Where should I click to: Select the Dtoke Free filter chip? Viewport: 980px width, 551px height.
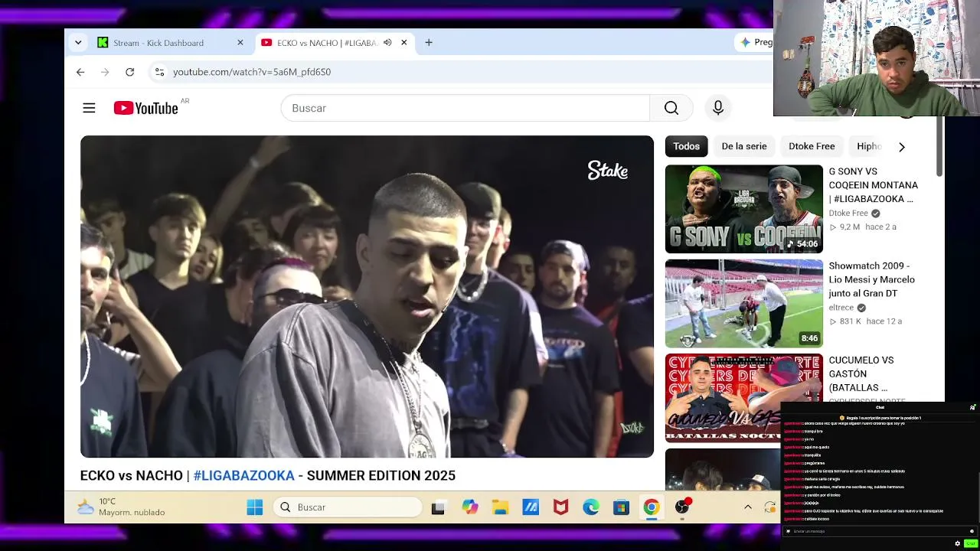point(812,146)
